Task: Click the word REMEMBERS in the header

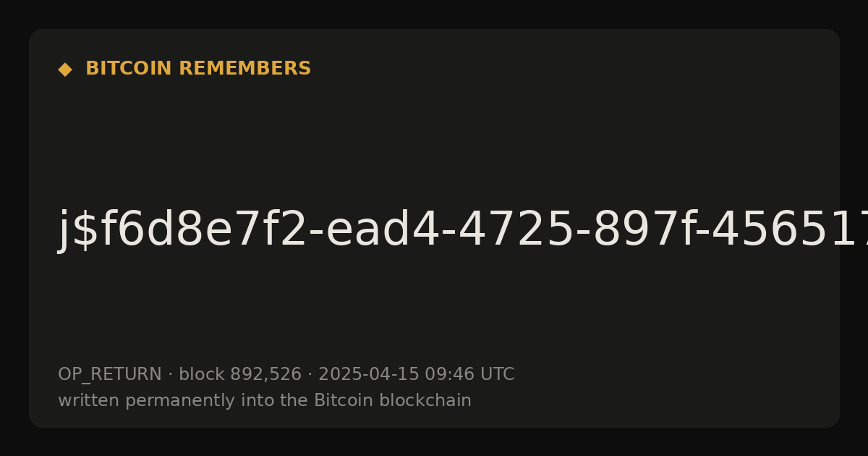Action: click(x=245, y=69)
